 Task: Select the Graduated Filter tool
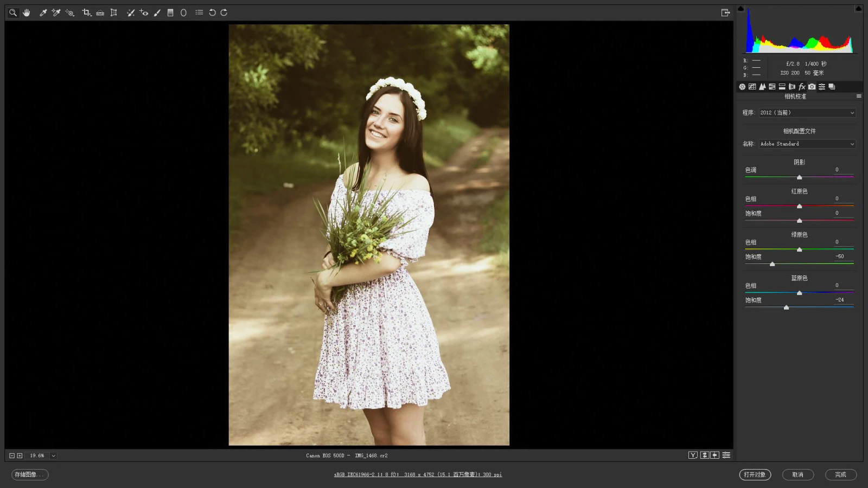(170, 12)
